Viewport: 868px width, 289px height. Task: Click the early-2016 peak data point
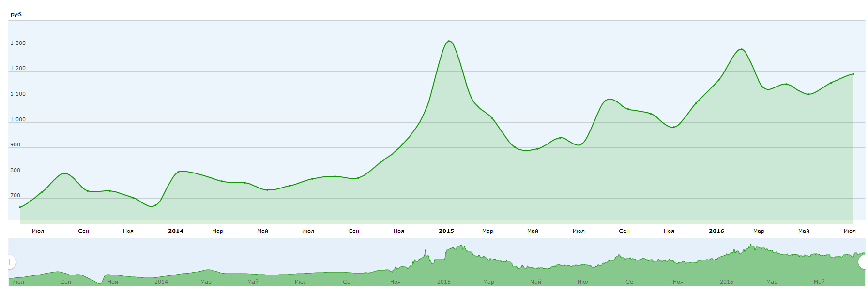[741, 49]
